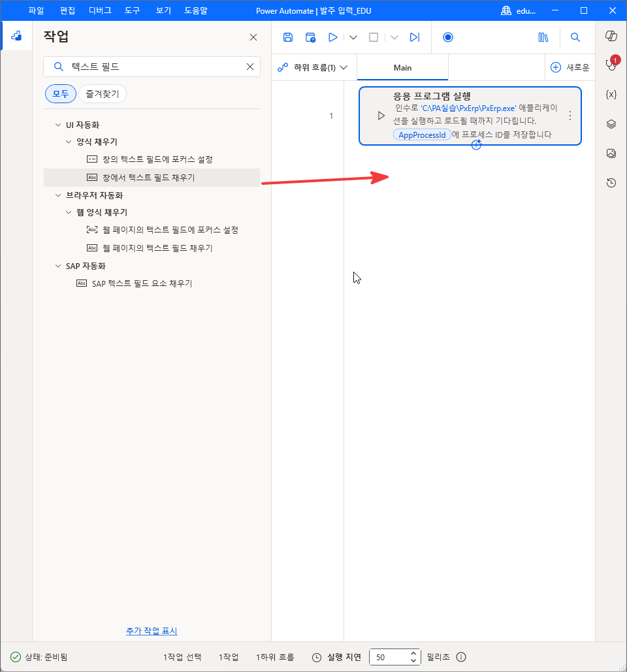Open the 도구 menu
The image size is (627, 672).
pyautogui.click(x=132, y=10)
